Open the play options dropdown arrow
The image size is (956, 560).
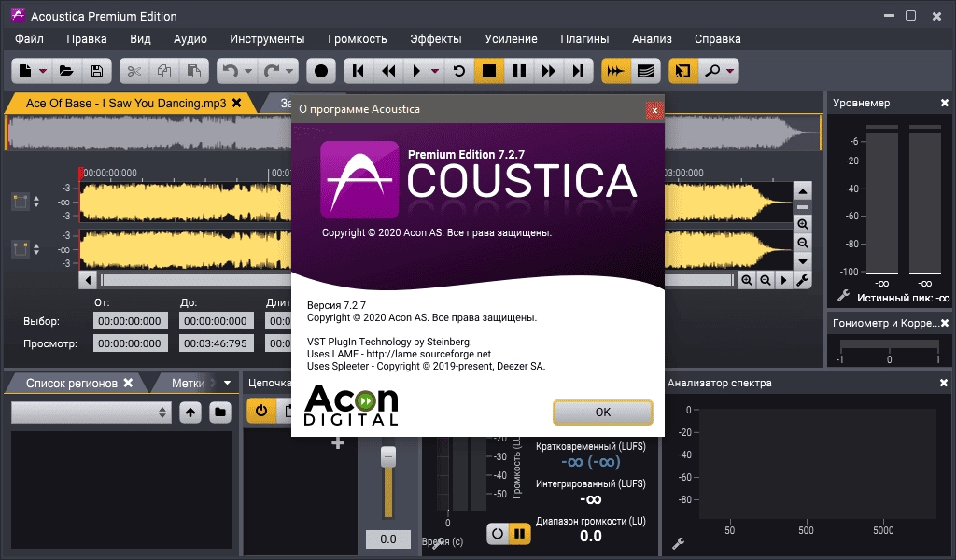pyautogui.click(x=435, y=71)
